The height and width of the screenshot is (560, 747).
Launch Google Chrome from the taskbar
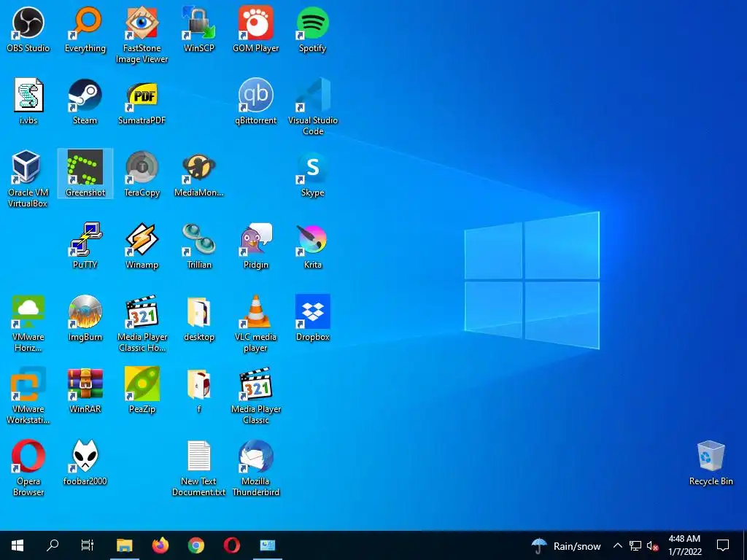point(196,545)
